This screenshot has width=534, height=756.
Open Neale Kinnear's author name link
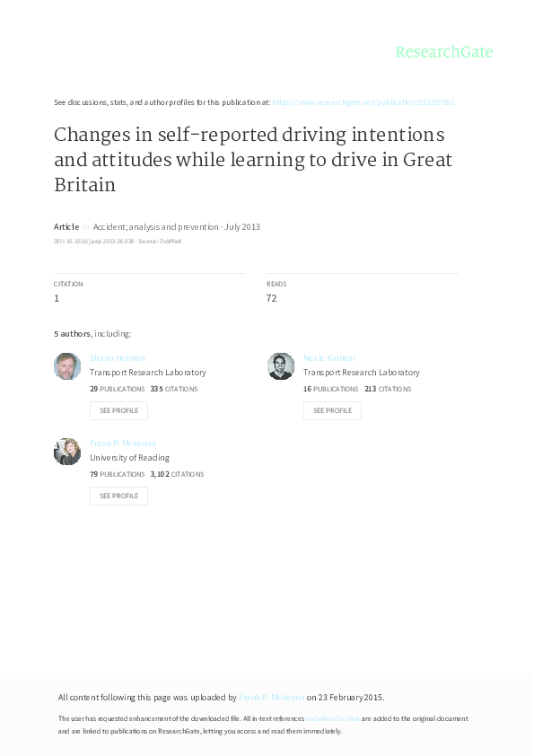click(x=329, y=357)
